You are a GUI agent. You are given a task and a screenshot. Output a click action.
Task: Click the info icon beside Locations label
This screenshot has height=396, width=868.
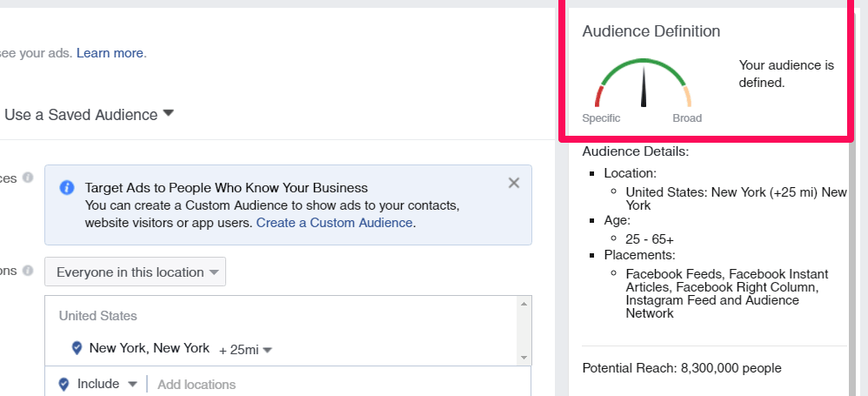28,271
